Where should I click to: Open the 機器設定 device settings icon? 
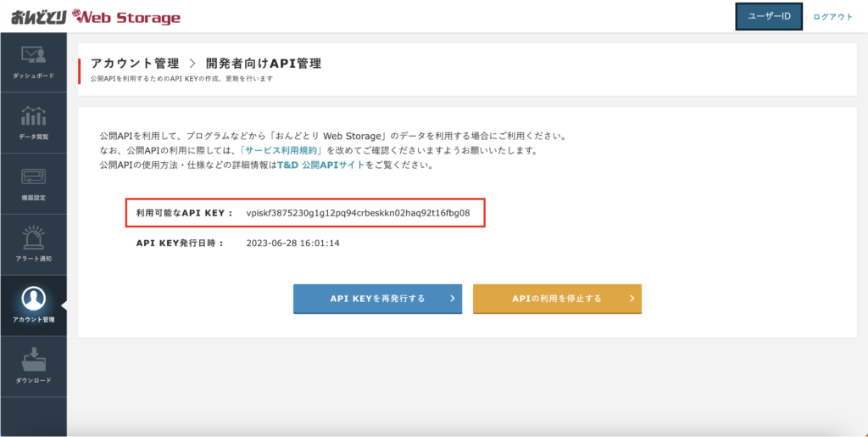coord(33,178)
